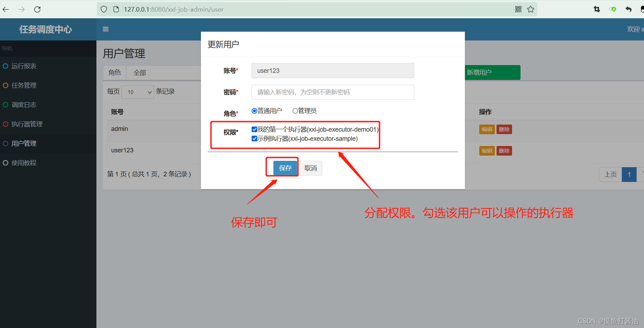Open 运行报表 in the sidebar
Viewport: 644px width, 328px height.
[x=48, y=66]
